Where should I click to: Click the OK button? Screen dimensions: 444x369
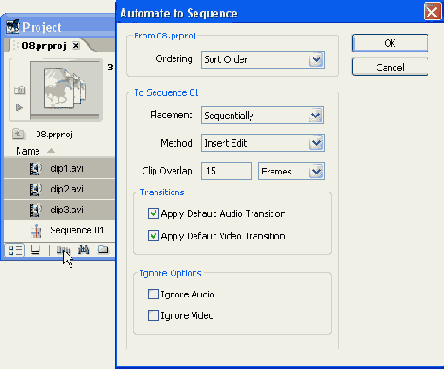(390, 43)
